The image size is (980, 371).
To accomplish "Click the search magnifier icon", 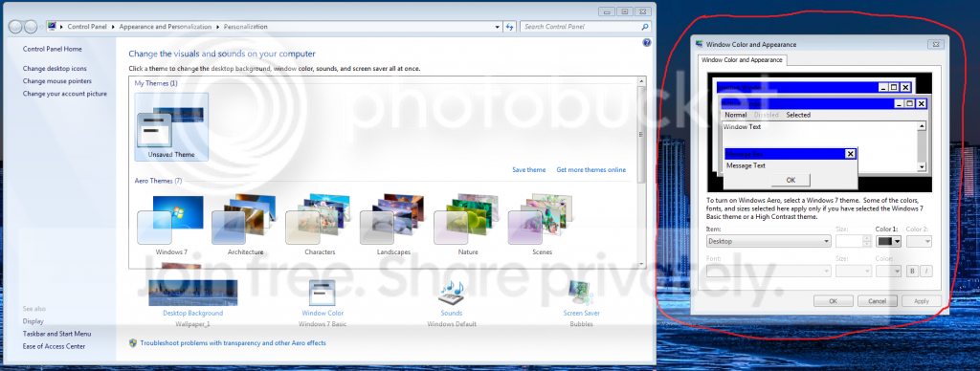I will [645, 27].
